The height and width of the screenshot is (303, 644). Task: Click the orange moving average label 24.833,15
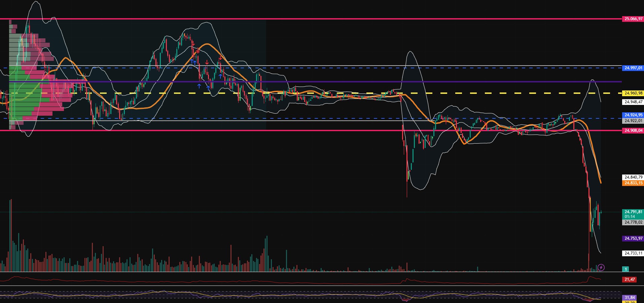point(634,183)
